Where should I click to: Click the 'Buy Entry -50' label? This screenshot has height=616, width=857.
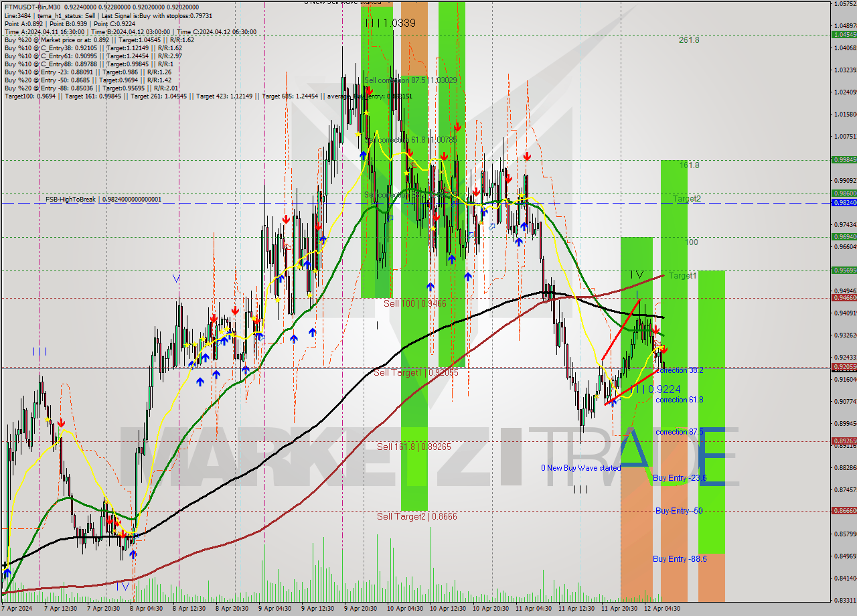(678, 511)
